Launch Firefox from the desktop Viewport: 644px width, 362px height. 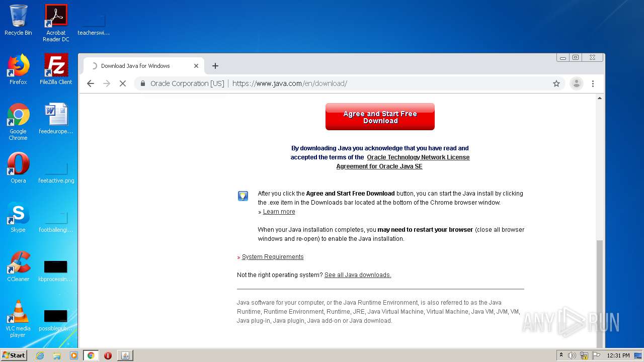click(18, 69)
